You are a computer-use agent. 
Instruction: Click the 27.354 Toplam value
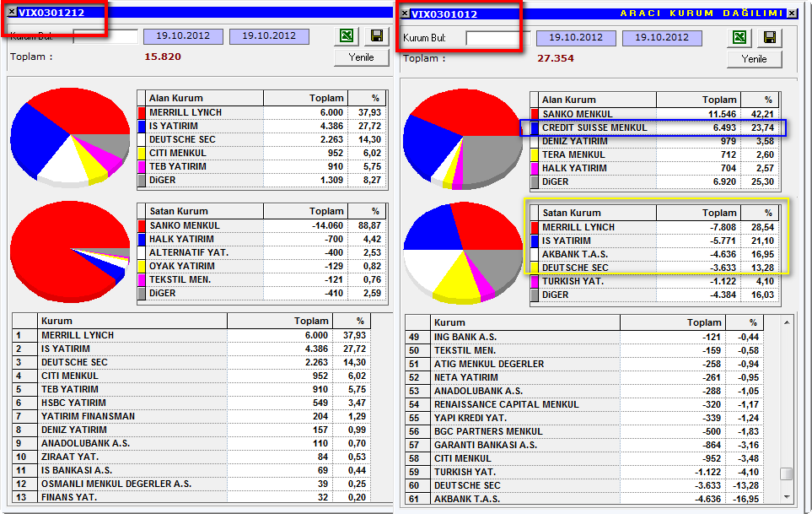556,58
